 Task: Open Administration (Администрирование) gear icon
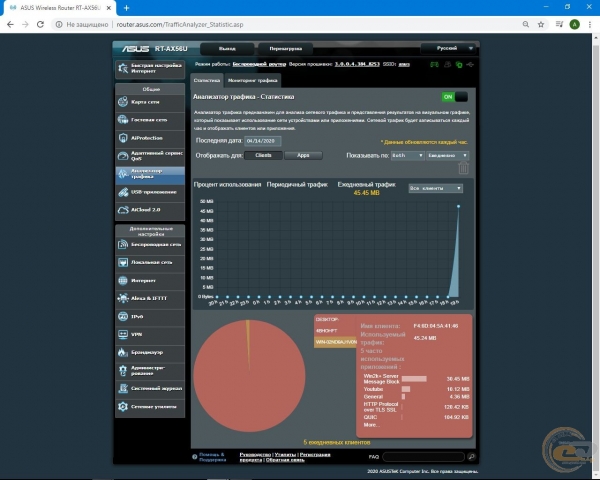point(123,370)
